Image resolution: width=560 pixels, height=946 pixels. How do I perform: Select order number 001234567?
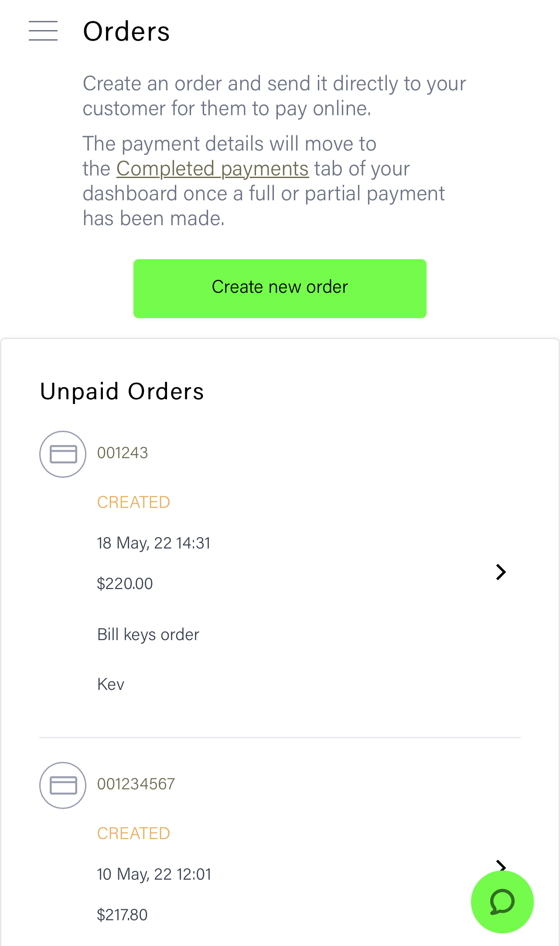(x=136, y=784)
